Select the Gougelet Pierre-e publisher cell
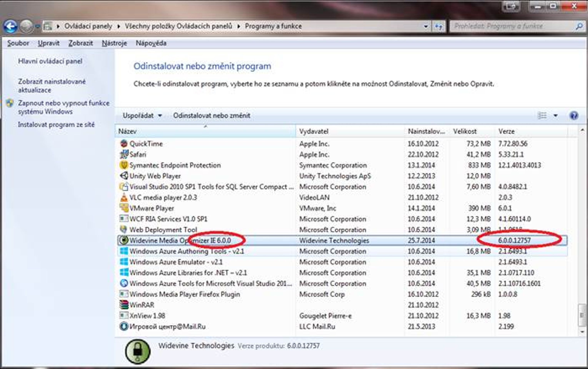The width and height of the screenshot is (588, 369). point(325,316)
